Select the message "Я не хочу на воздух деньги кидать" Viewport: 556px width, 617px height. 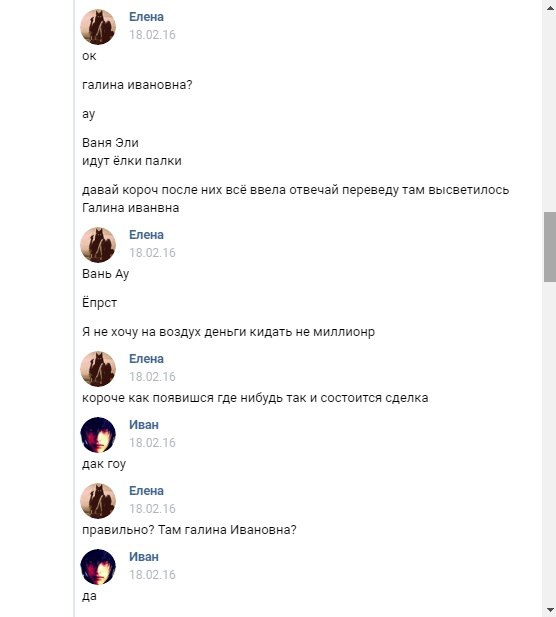coord(228,332)
